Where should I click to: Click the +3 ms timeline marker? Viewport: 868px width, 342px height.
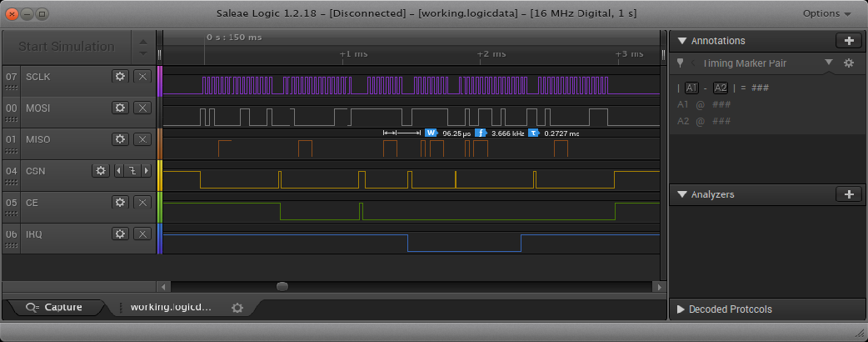(630, 53)
